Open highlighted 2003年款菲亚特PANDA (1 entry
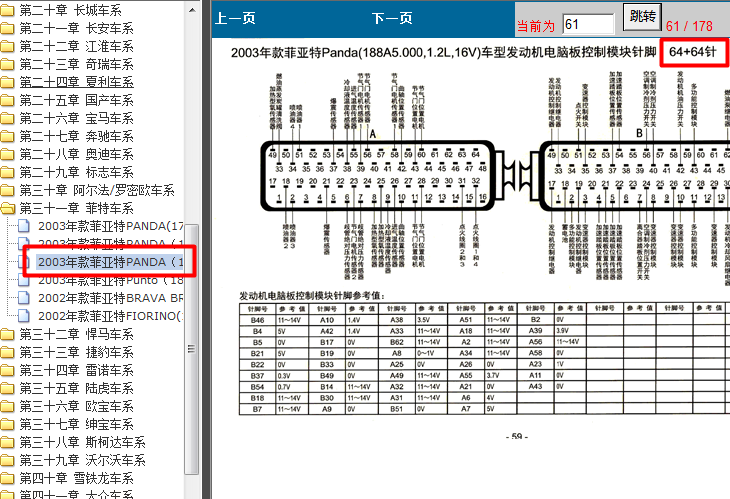 [111, 262]
